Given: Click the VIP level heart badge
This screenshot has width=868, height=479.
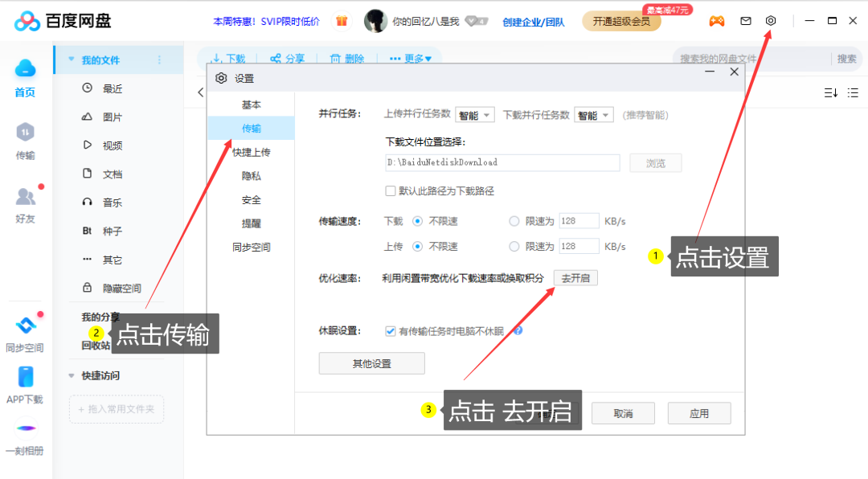Looking at the screenshot, I should (477, 22).
